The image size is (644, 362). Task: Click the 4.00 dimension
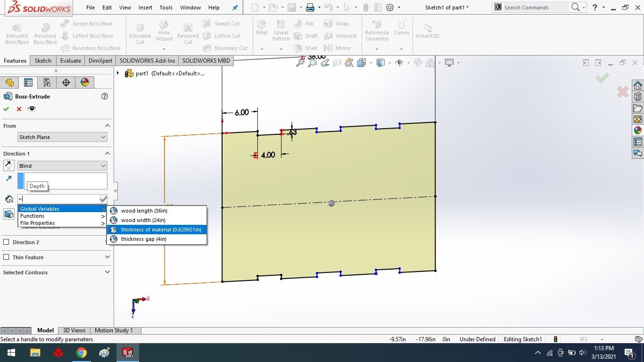pos(268,155)
